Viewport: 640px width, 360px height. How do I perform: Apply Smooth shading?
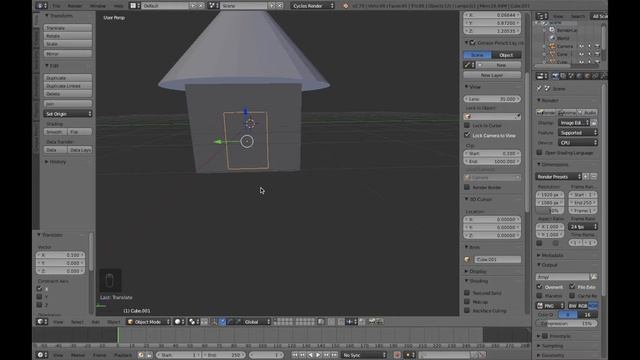tap(55, 132)
